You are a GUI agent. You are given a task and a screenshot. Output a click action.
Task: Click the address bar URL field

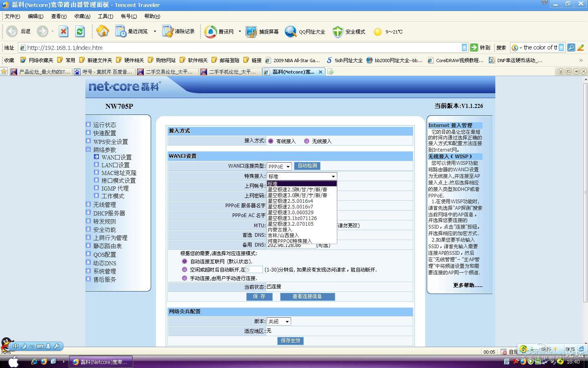point(244,47)
